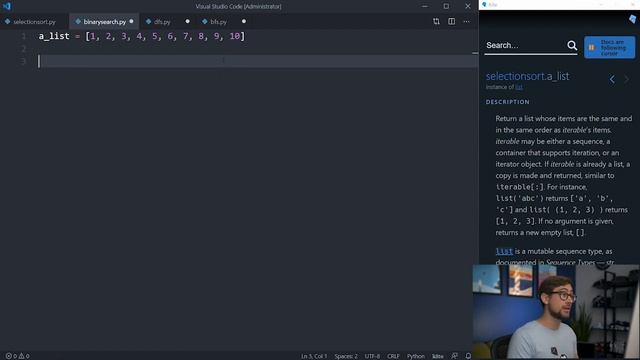640x360 pixels.
Task: Minimize the Visual Studio Code window
Action: click(x=424, y=6)
